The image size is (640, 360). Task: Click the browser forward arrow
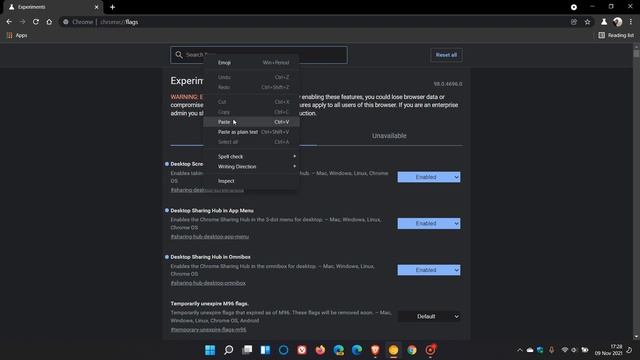click(22, 22)
